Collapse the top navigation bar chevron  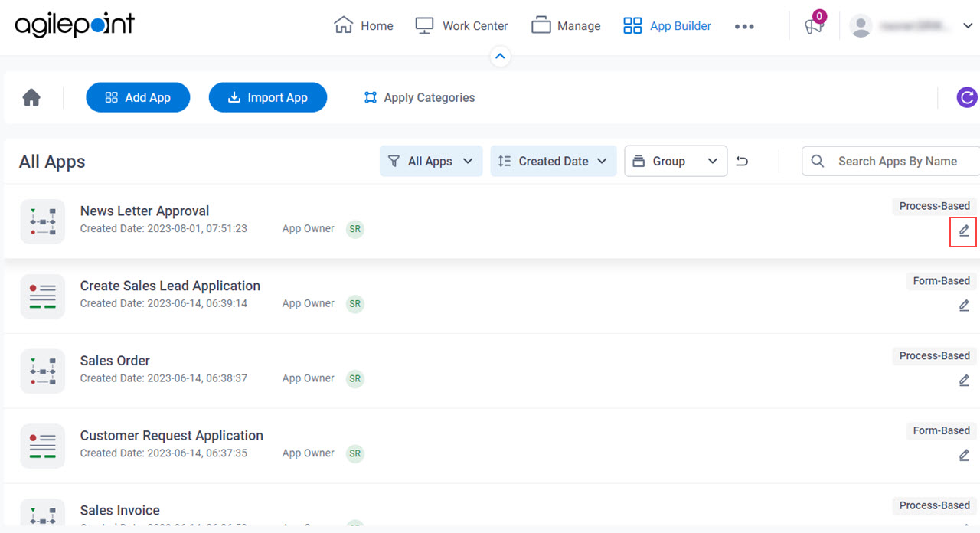[x=500, y=56]
